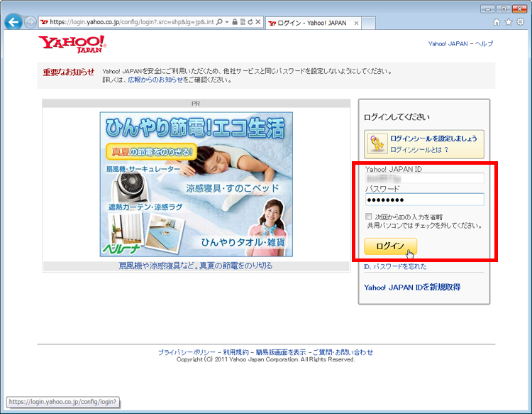Viewport: 532px width, 414px height.
Task: Open the ご質問・お問い合わせ footer link
Action: click(x=343, y=352)
